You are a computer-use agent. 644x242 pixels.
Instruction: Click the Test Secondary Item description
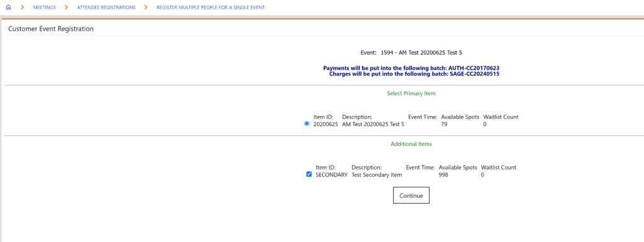point(377,175)
